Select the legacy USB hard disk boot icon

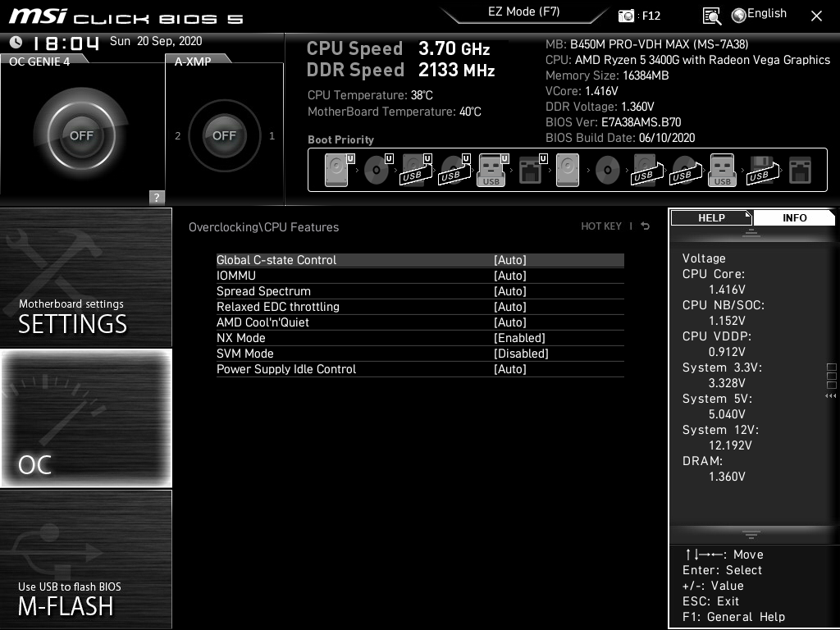pyautogui.click(x=647, y=170)
